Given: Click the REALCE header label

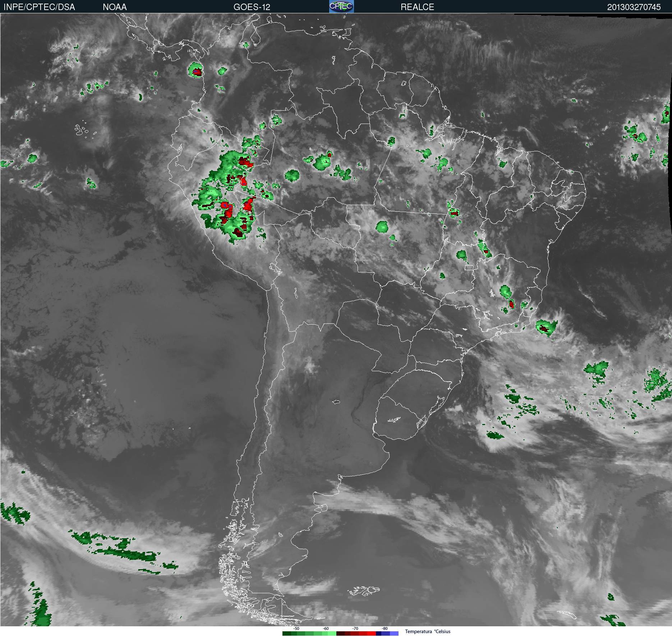Looking at the screenshot, I should tap(417, 7).
